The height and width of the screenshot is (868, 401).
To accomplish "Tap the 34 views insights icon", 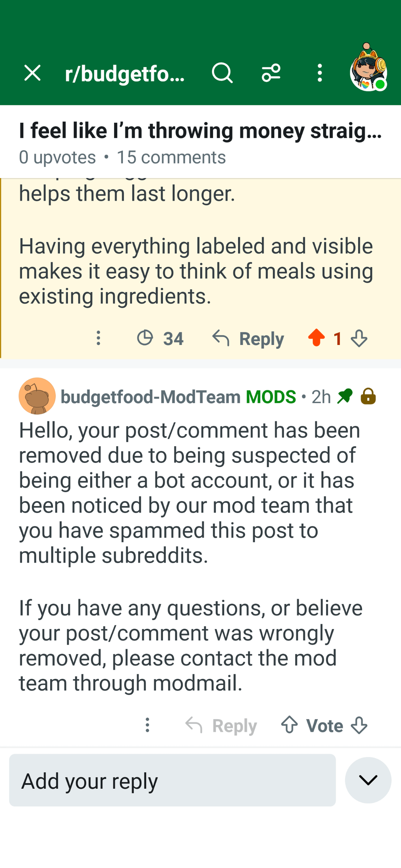I will [145, 338].
